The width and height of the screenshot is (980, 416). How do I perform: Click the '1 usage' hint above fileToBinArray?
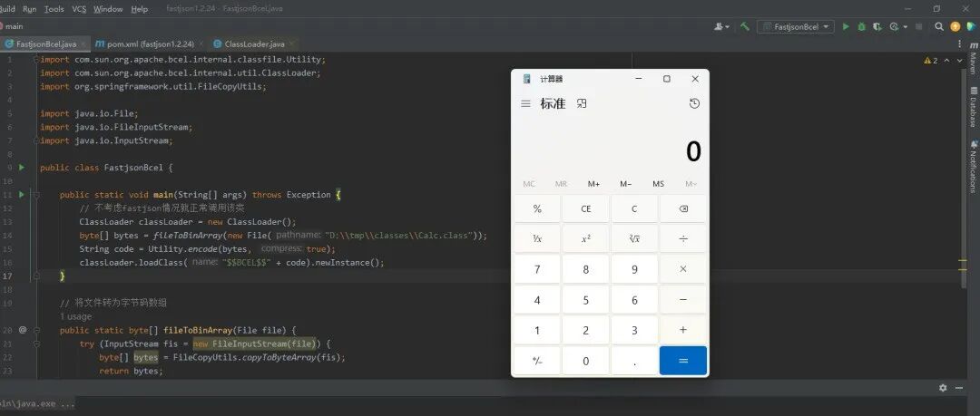click(75, 316)
